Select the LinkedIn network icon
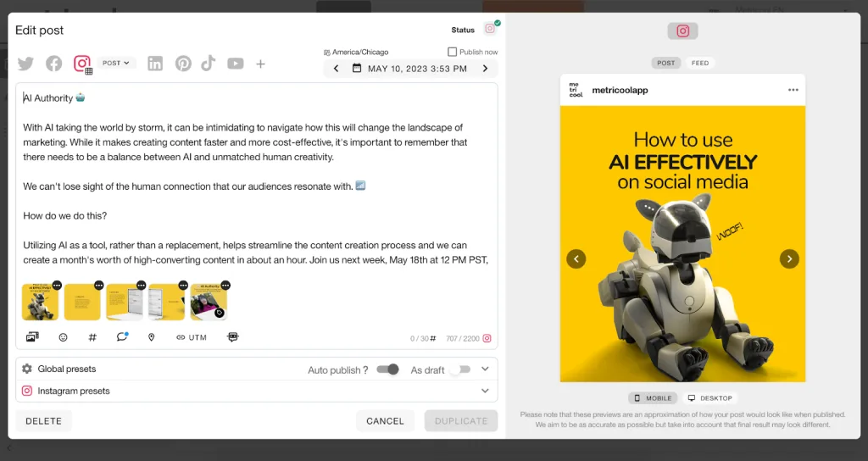Image resolution: width=868 pixels, height=461 pixels. point(155,64)
